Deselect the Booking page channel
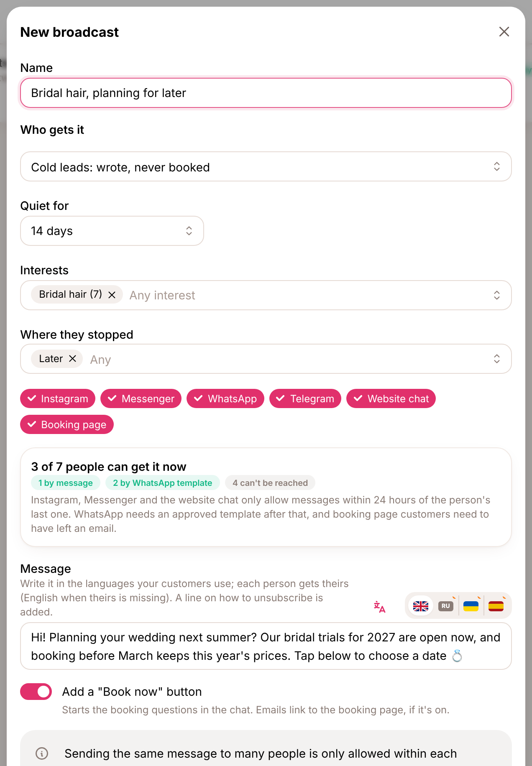The image size is (532, 766). (x=67, y=424)
